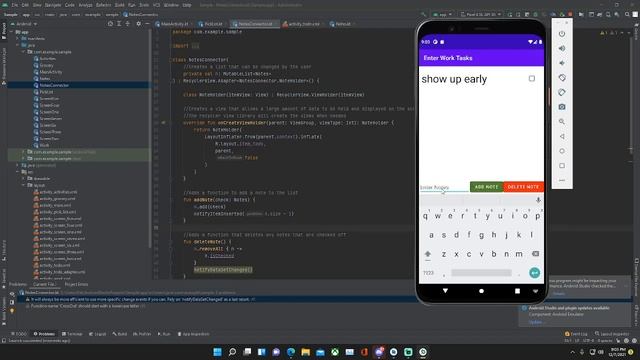
Task: Click collapse-all icon in Project panel header
Action: pos(128,24)
